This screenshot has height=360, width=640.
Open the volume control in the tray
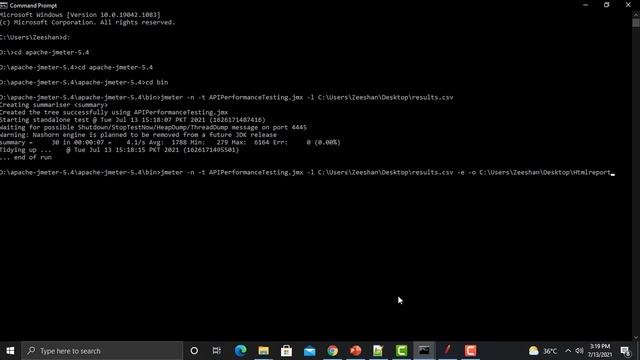(579, 351)
